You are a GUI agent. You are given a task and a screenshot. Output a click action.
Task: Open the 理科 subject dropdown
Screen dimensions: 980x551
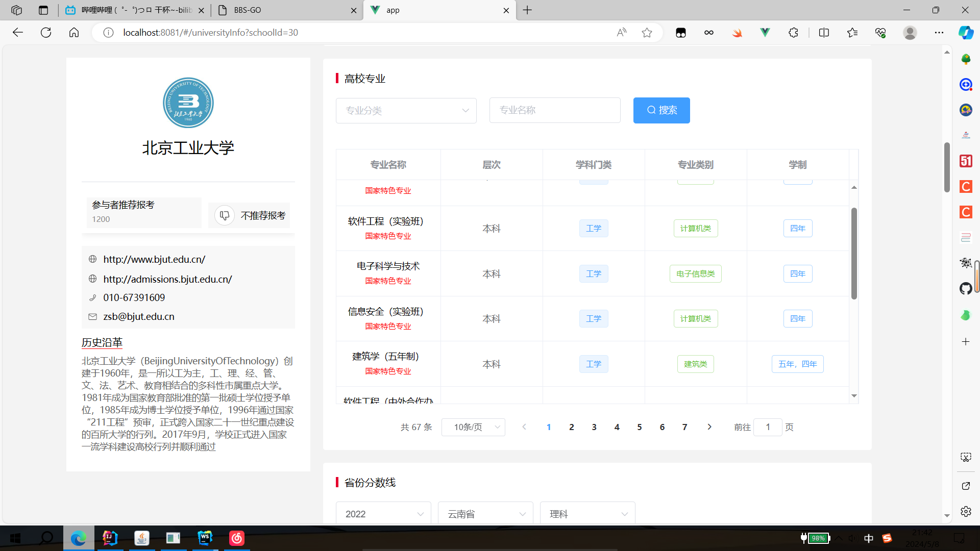[x=587, y=514]
